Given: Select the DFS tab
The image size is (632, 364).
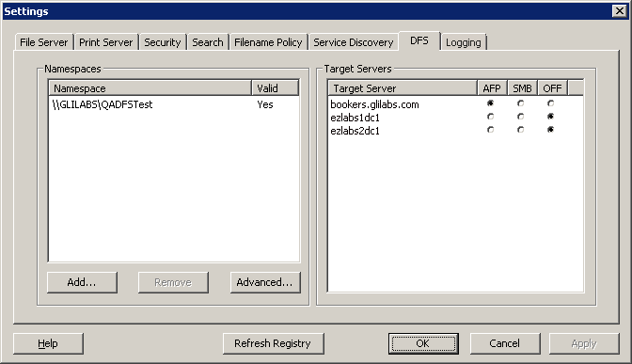Looking at the screenshot, I should [x=419, y=41].
